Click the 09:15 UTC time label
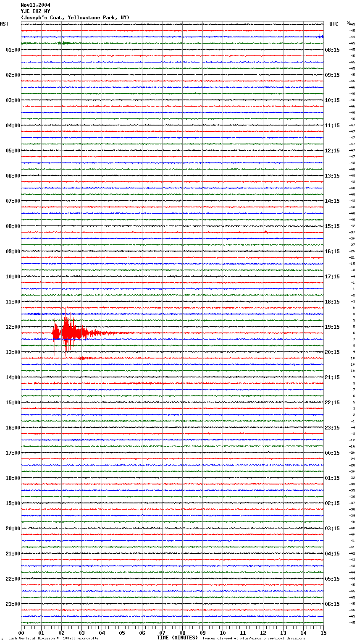The height and width of the screenshot is (644, 357). pyautogui.click(x=332, y=75)
